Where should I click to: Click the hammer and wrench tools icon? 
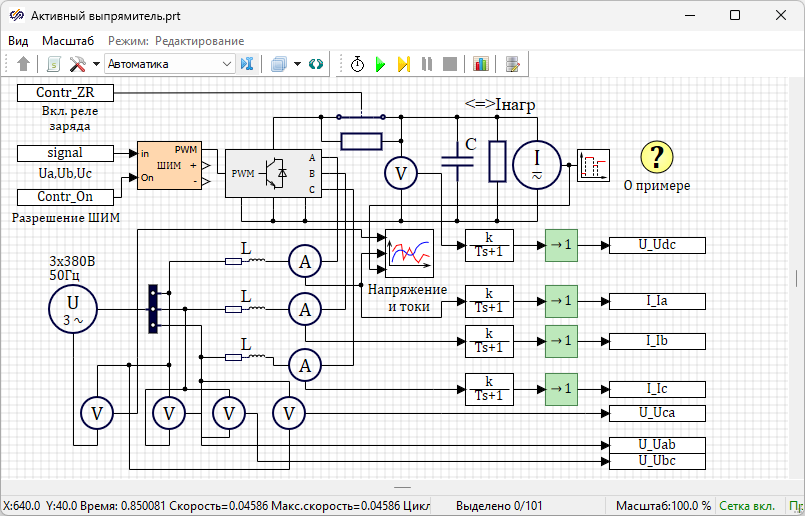[77, 64]
